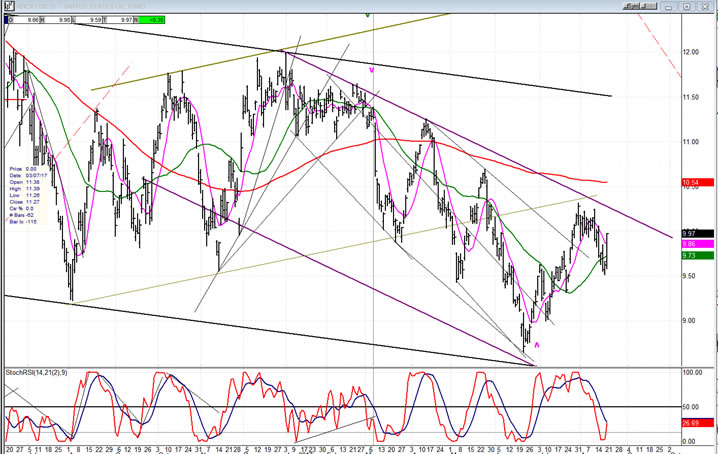Click the magenta 9.86 moving average tag
718x454 pixels.
coord(697,244)
